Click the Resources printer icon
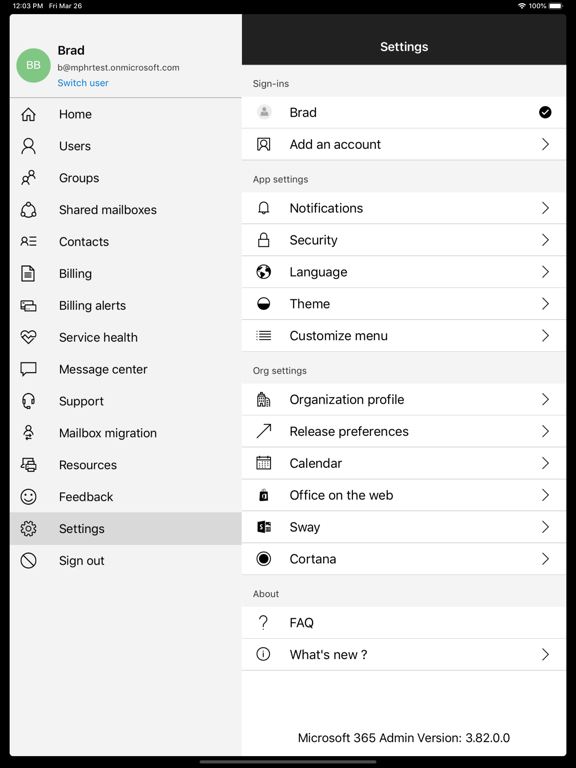The width and height of the screenshot is (576, 768). click(28, 465)
